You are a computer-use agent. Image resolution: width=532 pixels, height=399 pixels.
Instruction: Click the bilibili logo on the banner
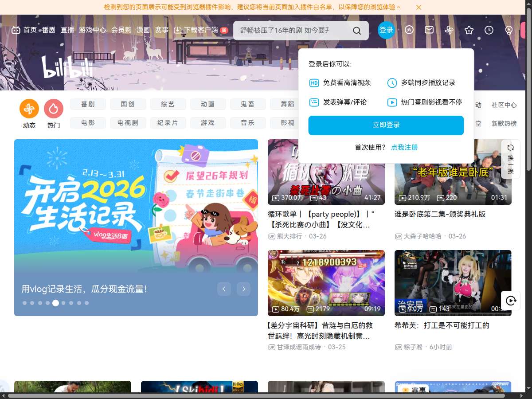[x=66, y=67]
